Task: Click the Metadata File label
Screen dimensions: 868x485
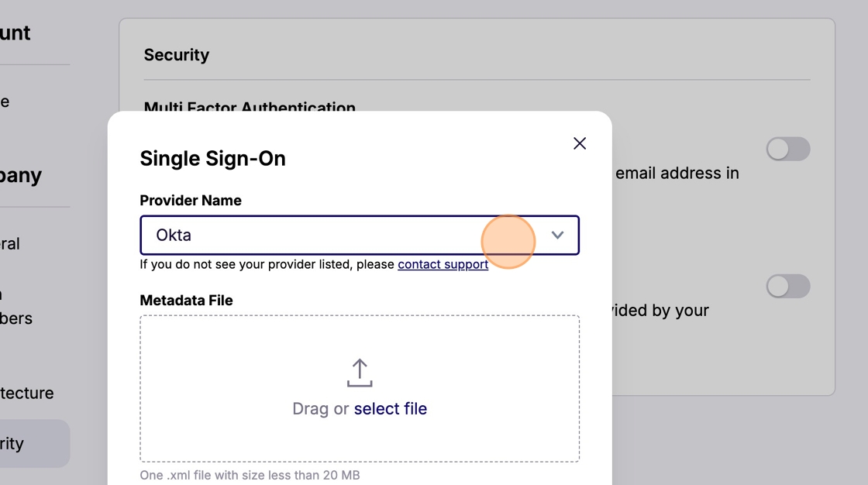Action: [x=186, y=300]
